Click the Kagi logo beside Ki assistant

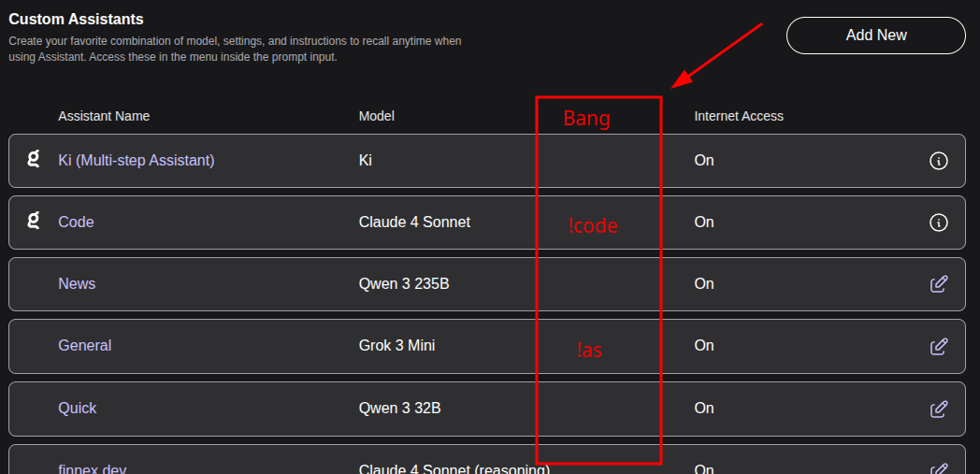34,160
